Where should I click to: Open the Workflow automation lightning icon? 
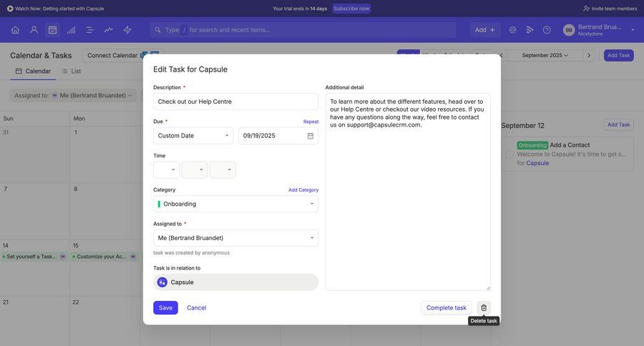click(127, 30)
